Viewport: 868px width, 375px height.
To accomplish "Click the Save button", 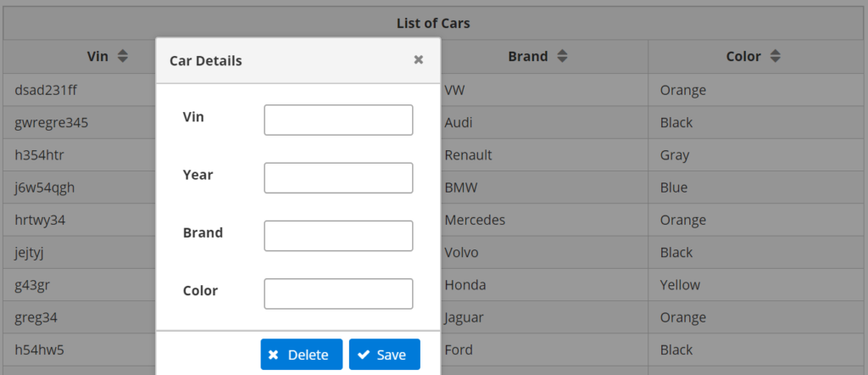I will pyautogui.click(x=385, y=355).
